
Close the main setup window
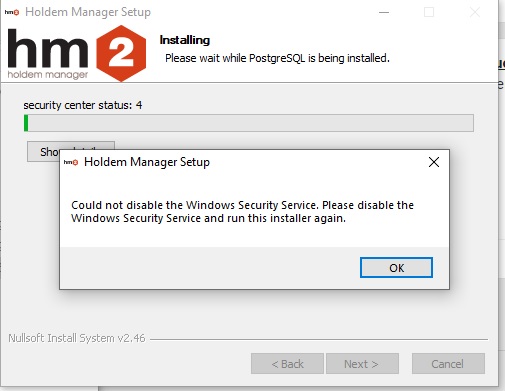[475, 12]
